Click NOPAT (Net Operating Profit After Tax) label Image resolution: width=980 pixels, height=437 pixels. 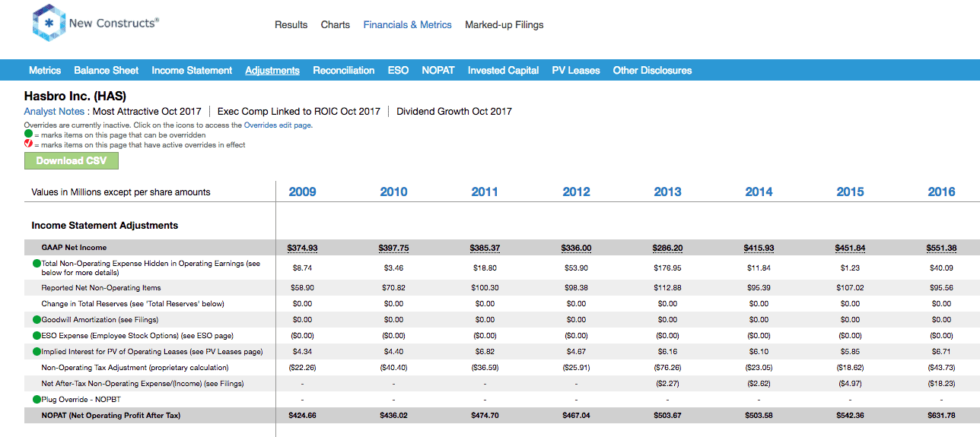pos(111,416)
